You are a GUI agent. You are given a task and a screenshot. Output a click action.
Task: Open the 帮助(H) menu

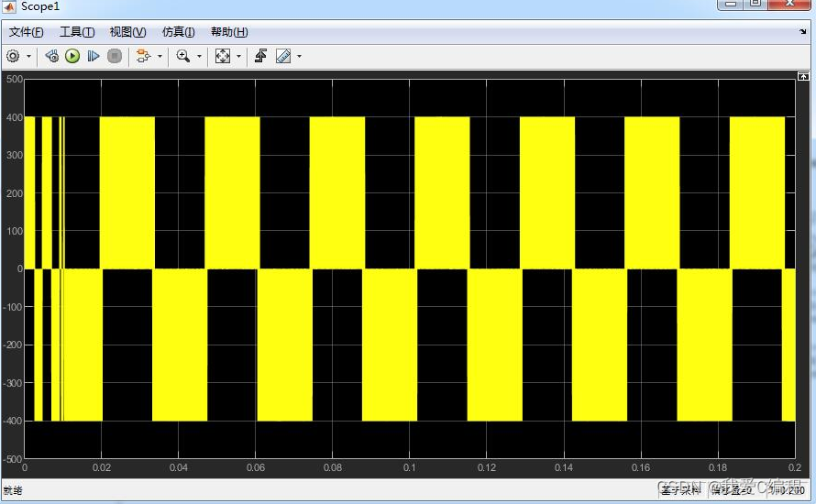click(x=228, y=32)
